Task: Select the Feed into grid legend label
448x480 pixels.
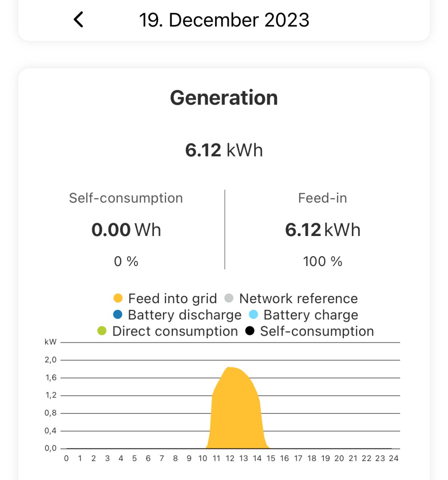Action: [x=172, y=298]
